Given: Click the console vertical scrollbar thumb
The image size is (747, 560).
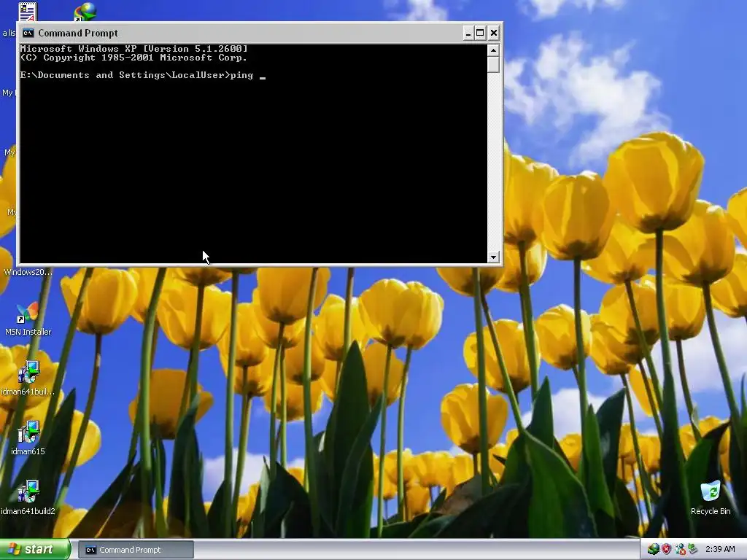Looking at the screenshot, I should click(493, 64).
